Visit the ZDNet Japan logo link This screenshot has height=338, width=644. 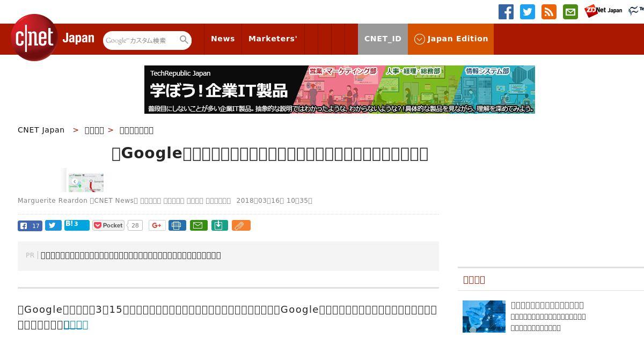(603, 11)
